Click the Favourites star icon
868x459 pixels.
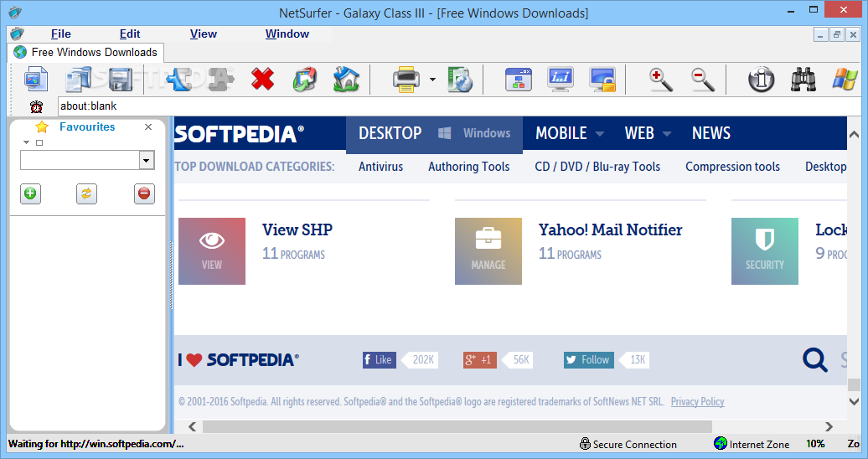[x=42, y=127]
